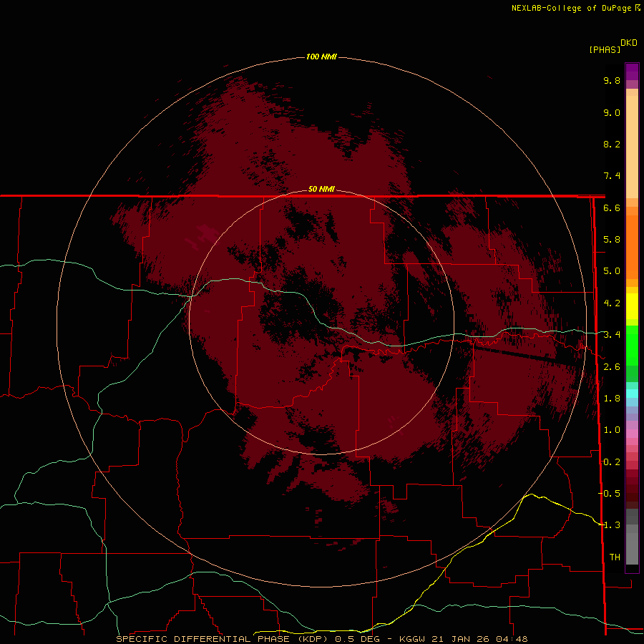
Task: Click the 9.0 value on color scale
Action: (x=612, y=112)
